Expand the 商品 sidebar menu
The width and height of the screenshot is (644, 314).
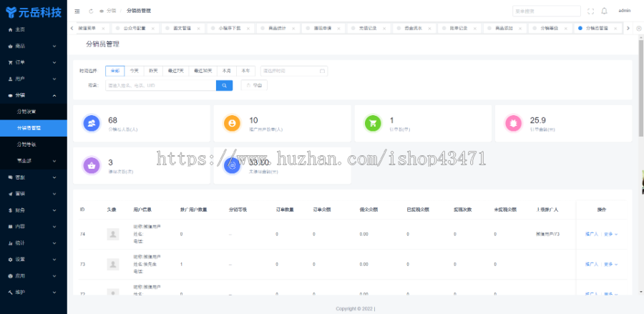tap(33, 46)
